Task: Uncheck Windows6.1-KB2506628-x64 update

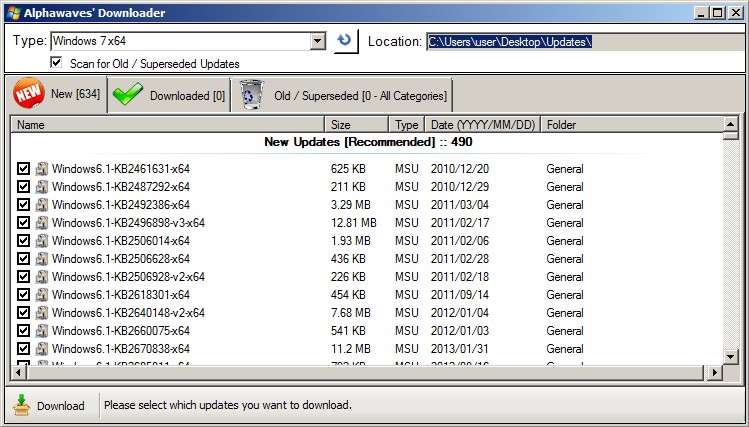Action: coord(23,259)
